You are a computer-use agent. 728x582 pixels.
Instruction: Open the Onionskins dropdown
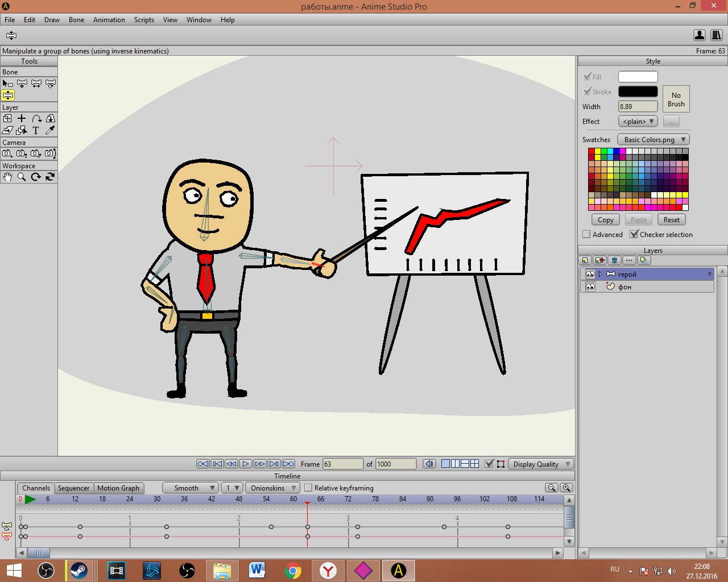tap(272, 488)
